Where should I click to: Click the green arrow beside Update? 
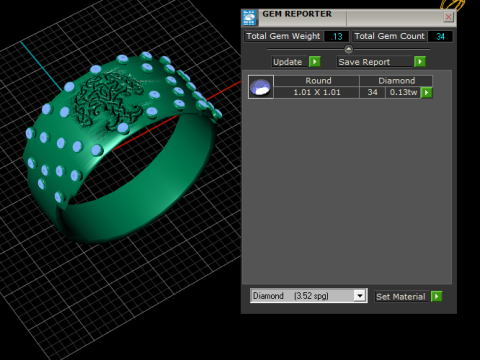[x=314, y=62]
